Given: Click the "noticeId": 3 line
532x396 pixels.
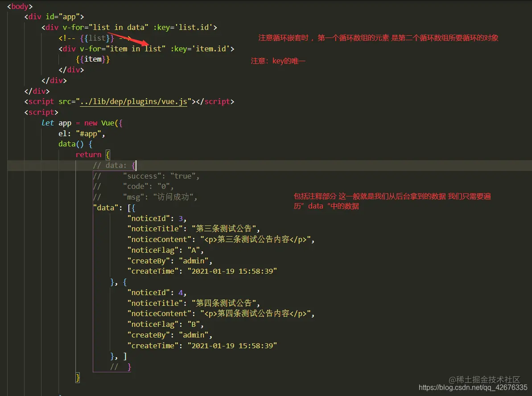Looking at the screenshot, I should (x=157, y=218).
